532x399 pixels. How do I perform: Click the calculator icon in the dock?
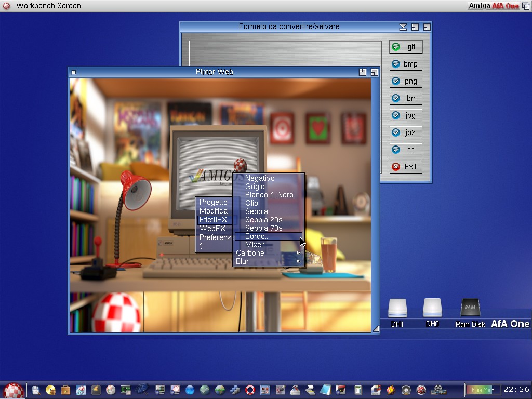pyautogui.click(x=358, y=390)
